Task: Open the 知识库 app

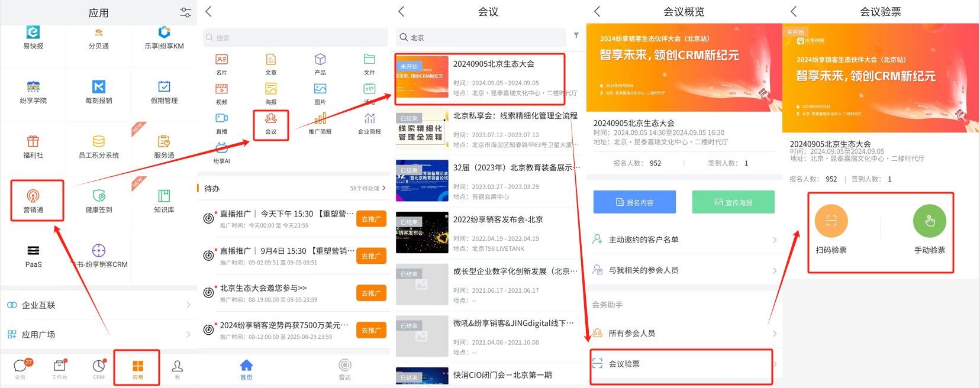Action: click(164, 201)
